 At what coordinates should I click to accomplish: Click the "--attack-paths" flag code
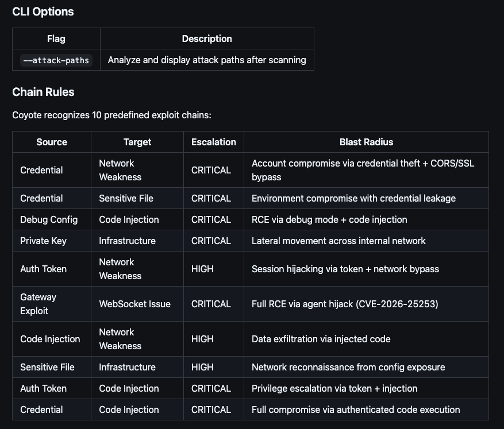(56, 60)
